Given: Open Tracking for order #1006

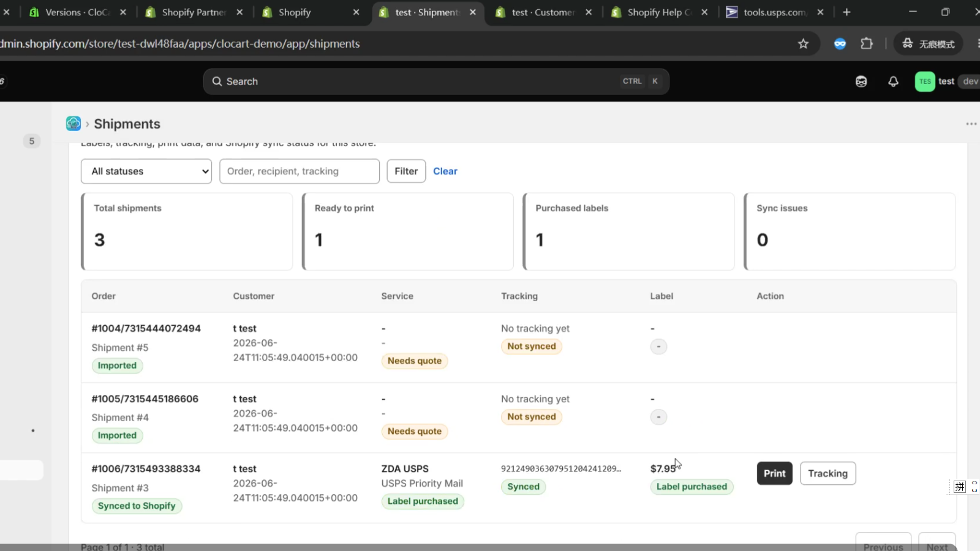Looking at the screenshot, I should click(x=828, y=473).
